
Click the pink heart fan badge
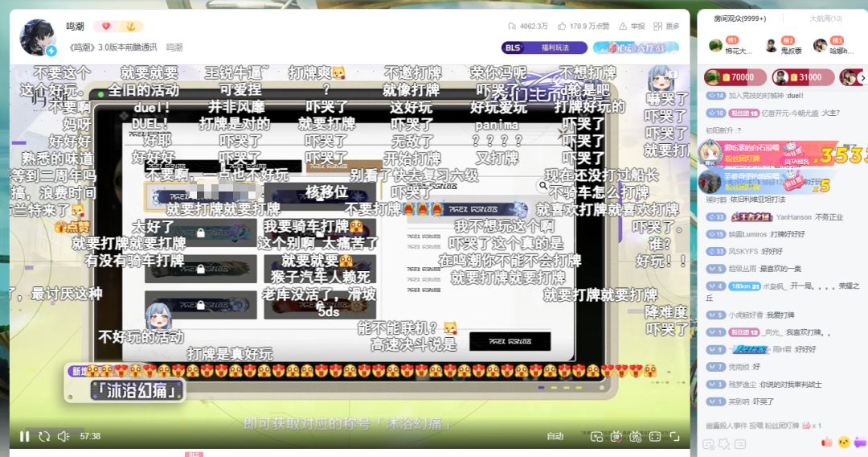click(106, 26)
